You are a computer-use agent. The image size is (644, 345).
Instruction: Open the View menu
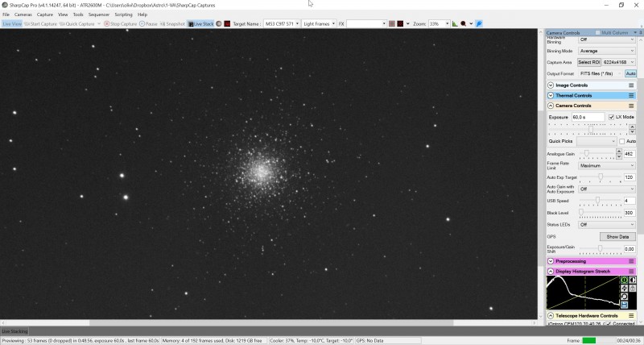[63, 15]
